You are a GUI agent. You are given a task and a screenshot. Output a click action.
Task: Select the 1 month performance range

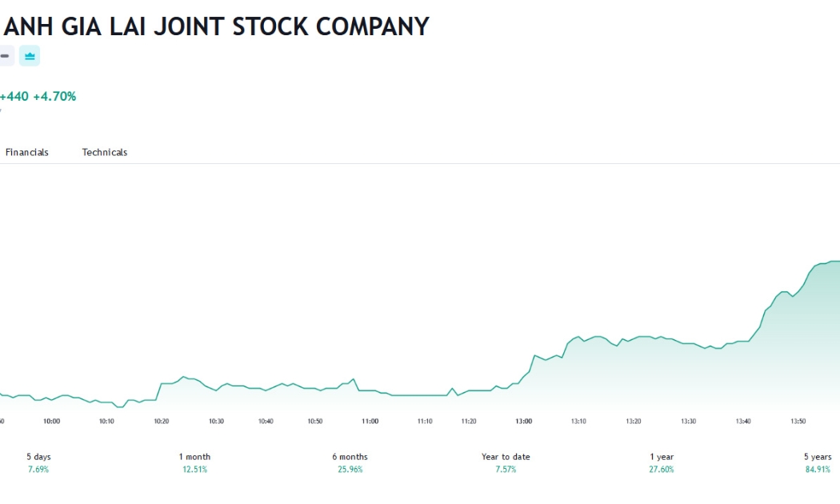click(194, 462)
